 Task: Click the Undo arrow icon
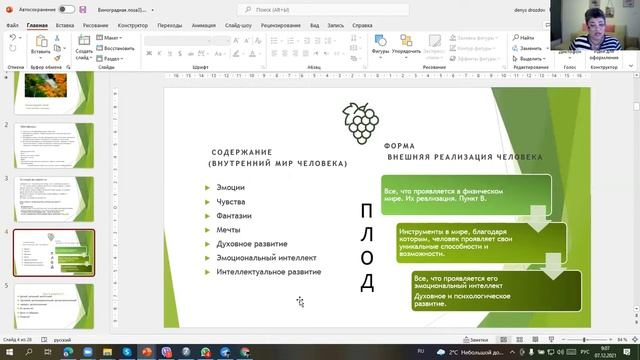pos(12,38)
